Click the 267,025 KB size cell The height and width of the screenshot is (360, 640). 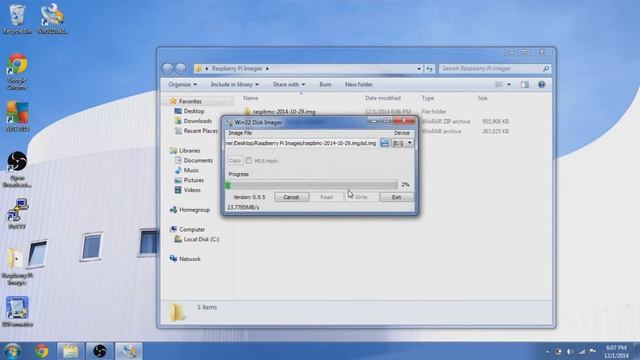point(495,131)
